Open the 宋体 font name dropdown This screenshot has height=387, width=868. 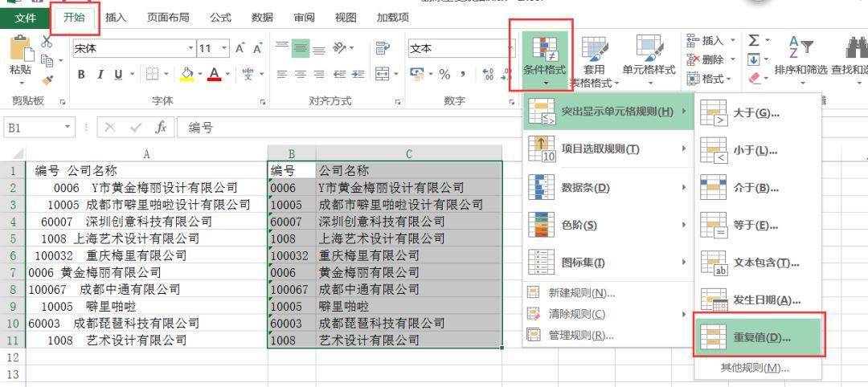(x=191, y=49)
